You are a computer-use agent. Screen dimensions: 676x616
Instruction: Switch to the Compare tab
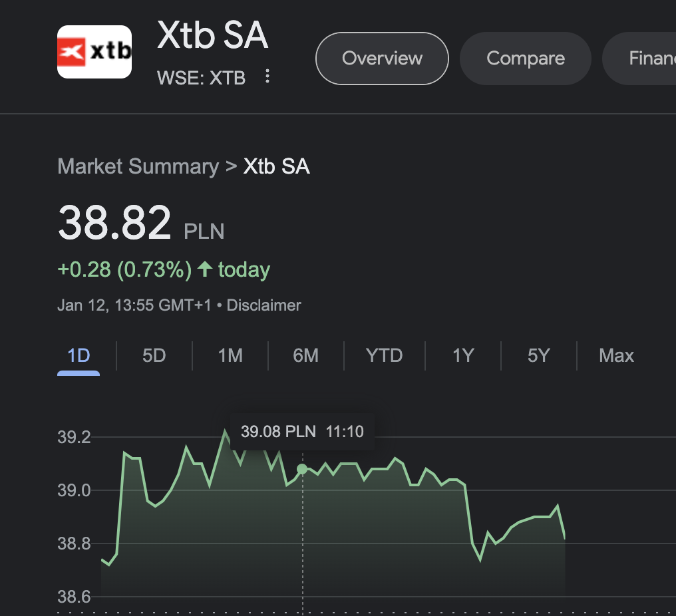[525, 59]
